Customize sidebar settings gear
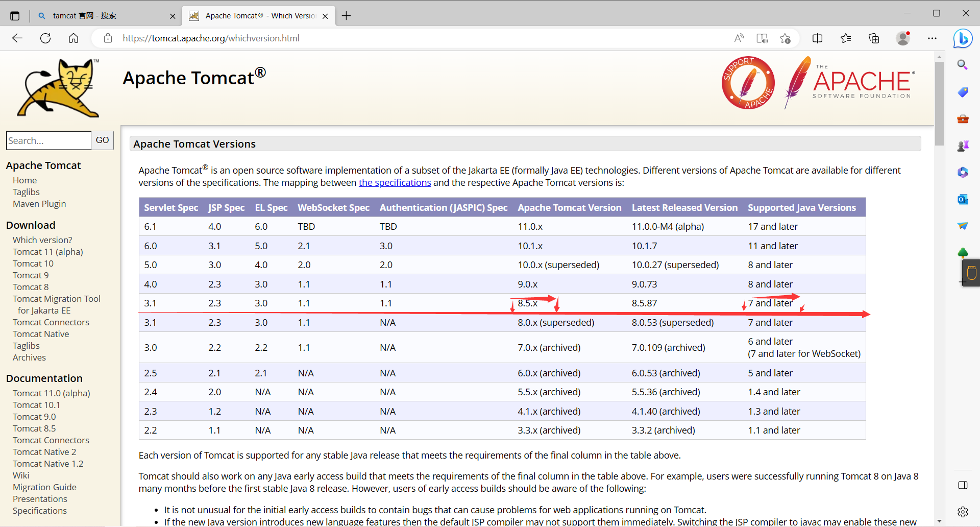 point(963,512)
